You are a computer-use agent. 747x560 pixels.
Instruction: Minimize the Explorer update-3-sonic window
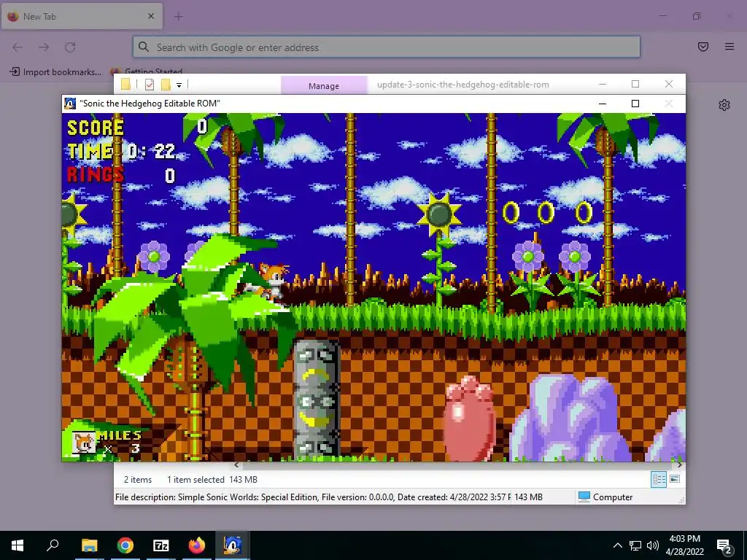click(602, 84)
